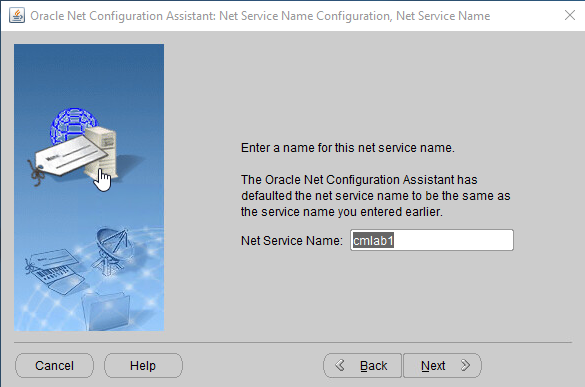Click "Enter a name for this net service name."
585x387 pixels.
(x=348, y=148)
